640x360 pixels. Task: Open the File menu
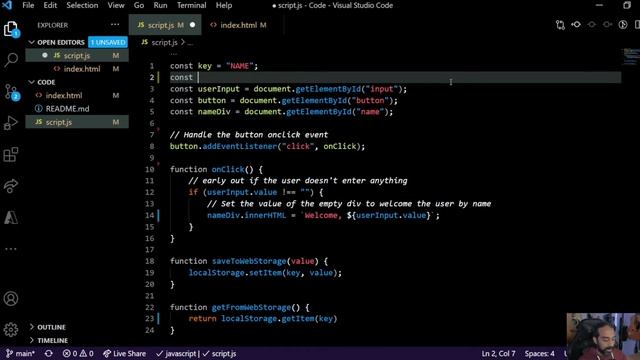[x=28, y=5]
